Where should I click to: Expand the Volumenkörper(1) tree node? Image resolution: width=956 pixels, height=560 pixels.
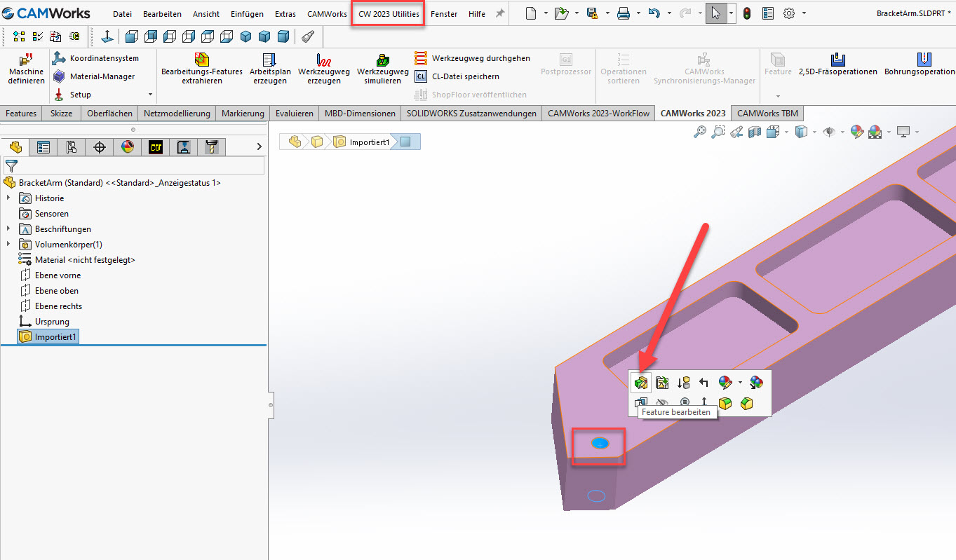click(x=8, y=244)
